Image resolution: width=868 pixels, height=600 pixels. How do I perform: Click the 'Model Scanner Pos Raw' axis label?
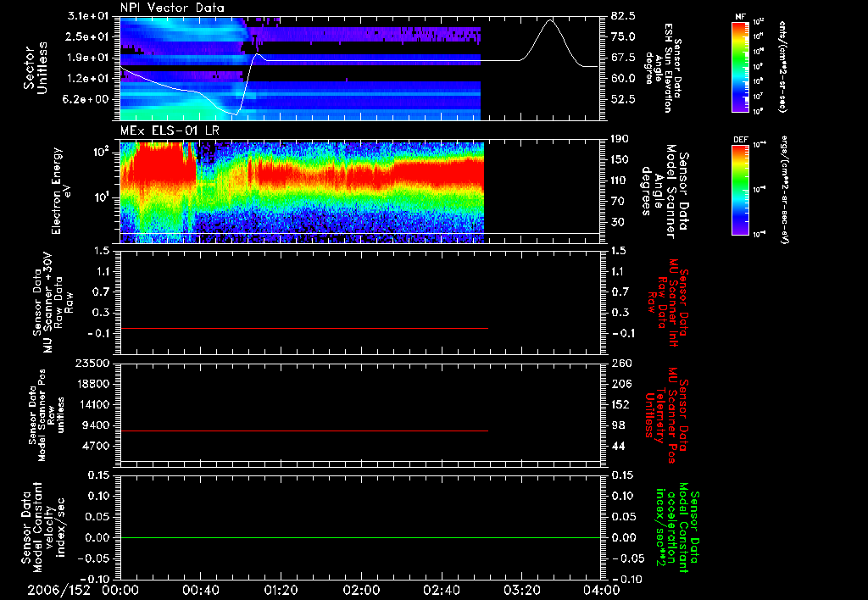(x=47, y=415)
